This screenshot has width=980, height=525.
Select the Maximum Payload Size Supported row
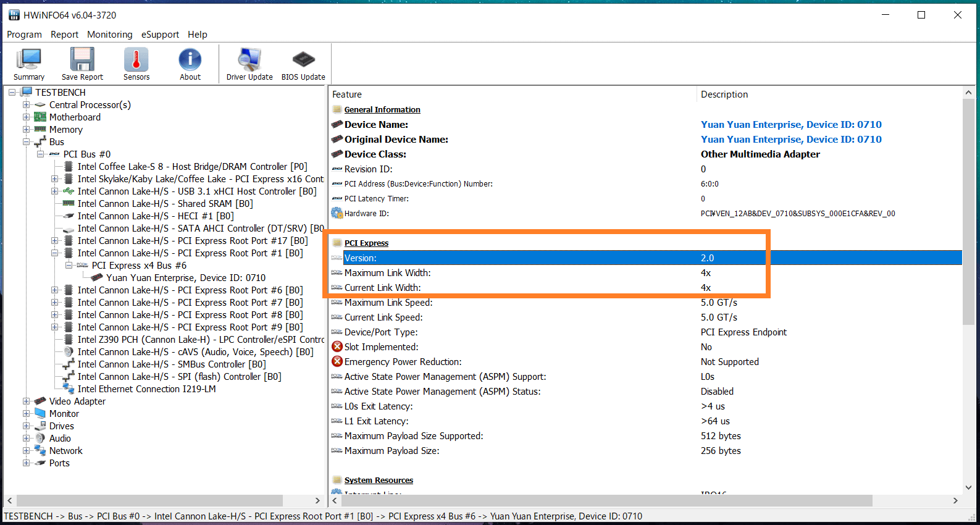[646, 435]
